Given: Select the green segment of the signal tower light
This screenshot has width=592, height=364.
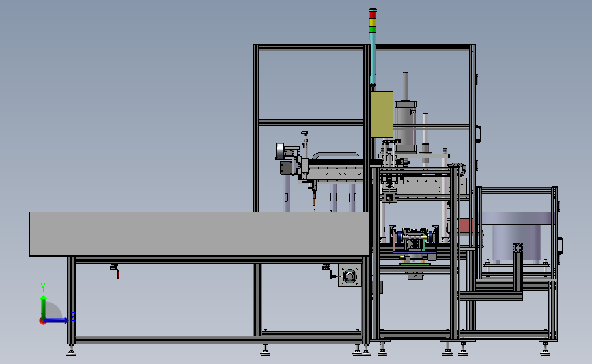Looking at the screenshot, I should point(373,29).
